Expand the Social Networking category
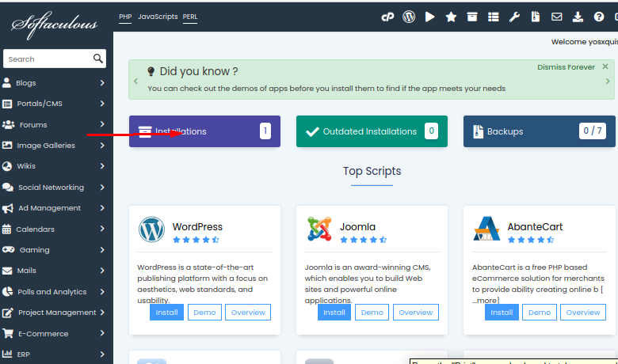 pyautogui.click(x=54, y=188)
